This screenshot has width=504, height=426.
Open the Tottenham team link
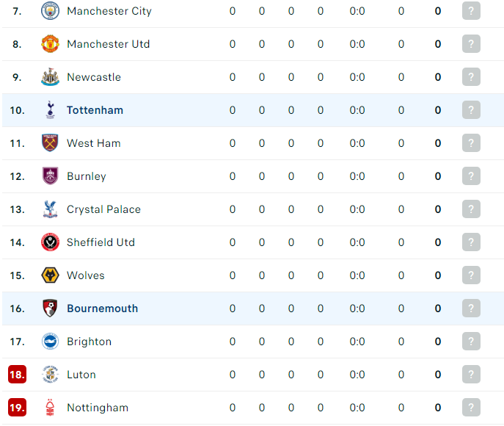(x=95, y=110)
